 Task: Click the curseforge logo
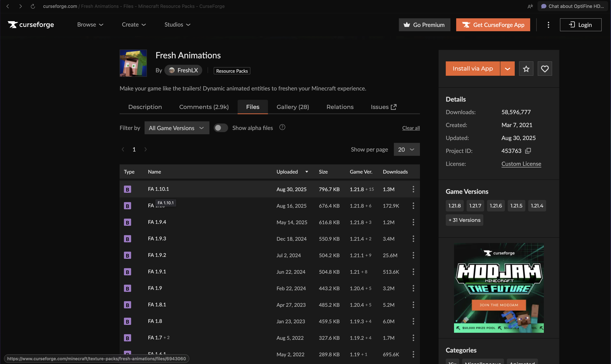click(31, 25)
